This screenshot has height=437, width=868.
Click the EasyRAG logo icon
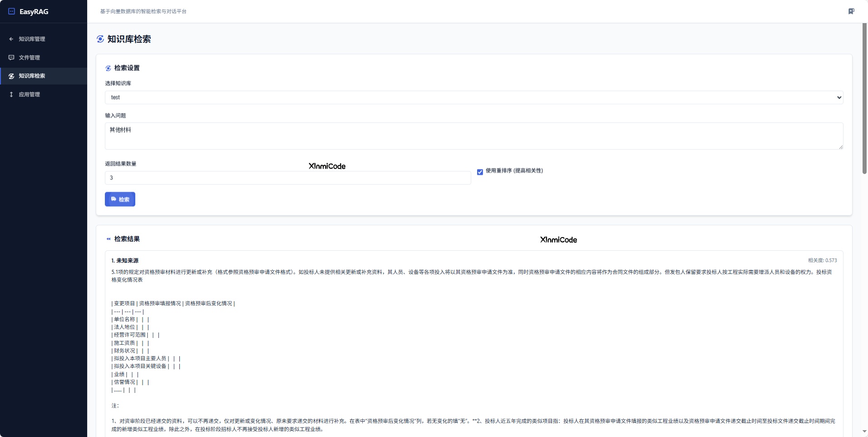[x=12, y=11]
